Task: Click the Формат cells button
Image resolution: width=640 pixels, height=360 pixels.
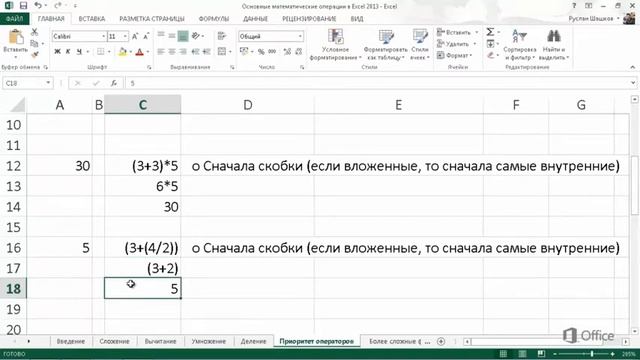Action: pyautogui.click(x=454, y=55)
